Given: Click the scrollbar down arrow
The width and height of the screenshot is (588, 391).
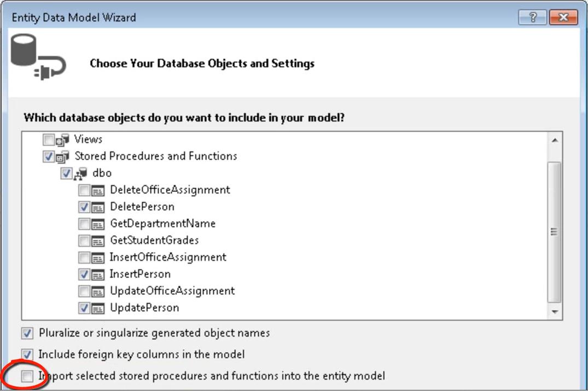Looking at the screenshot, I should (555, 312).
